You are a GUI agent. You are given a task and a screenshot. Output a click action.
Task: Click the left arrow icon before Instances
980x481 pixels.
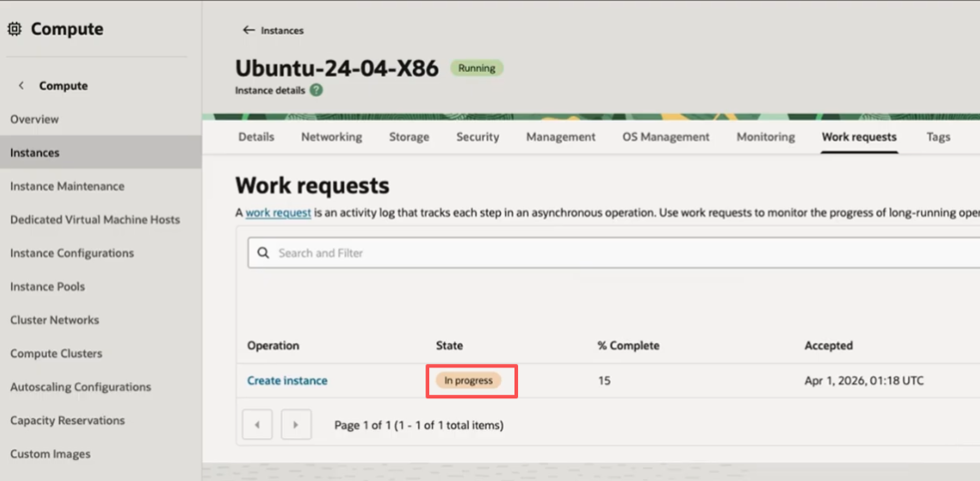tap(249, 30)
